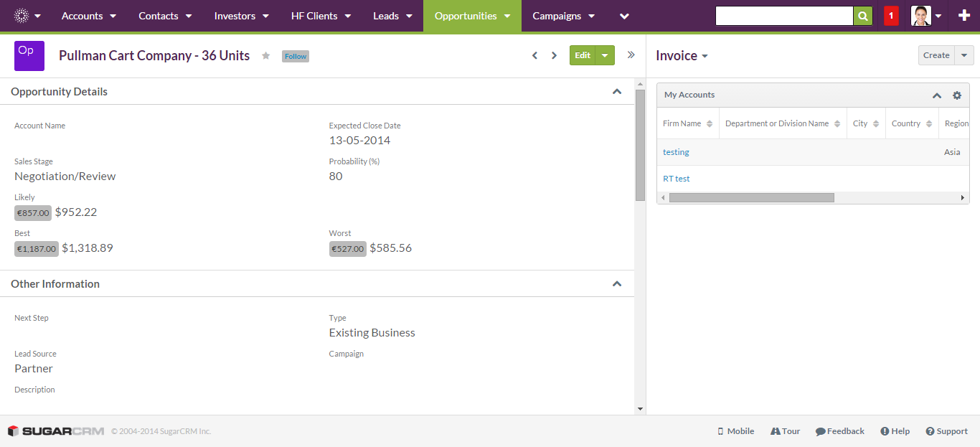The width and height of the screenshot is (980, 447).
Task: Click the SugarCRM footer logo
Action: tap(55, 431)
